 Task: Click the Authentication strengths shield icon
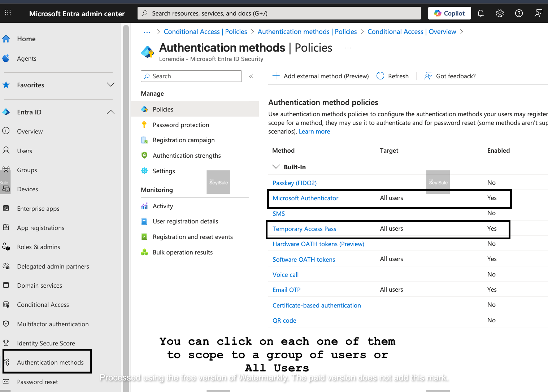point(144,155)
